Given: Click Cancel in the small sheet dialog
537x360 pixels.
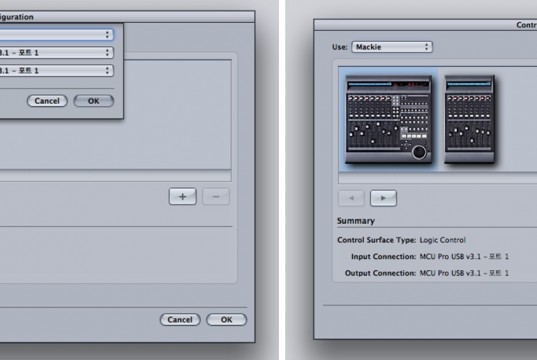Looking at the screenshot, I should pos(47,101).
